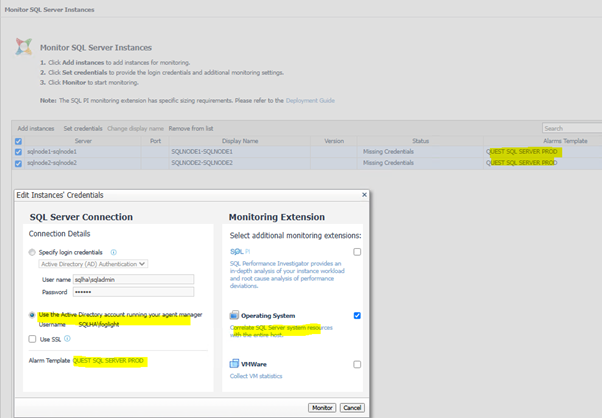Click the Foglight logo beside the page heading
602x418 pixels.
tap(24, 46)
